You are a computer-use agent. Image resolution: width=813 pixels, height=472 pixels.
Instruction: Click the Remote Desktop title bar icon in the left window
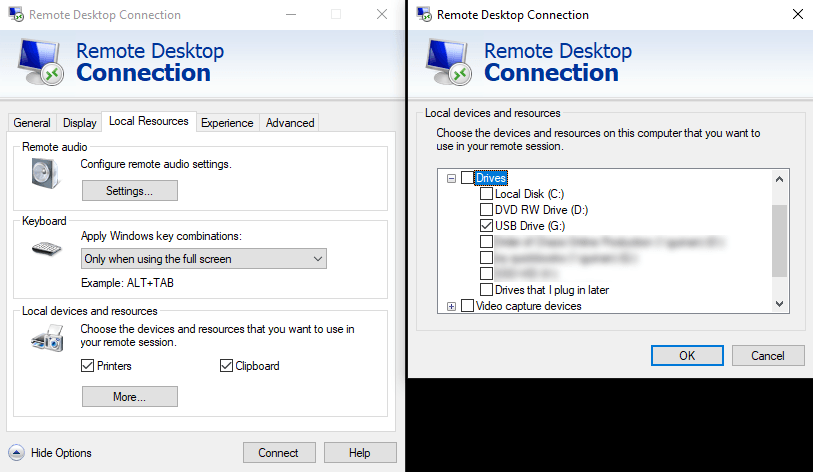16,15
